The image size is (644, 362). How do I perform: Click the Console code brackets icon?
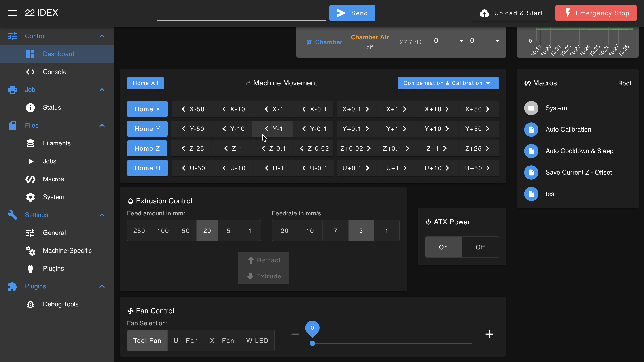30,72
